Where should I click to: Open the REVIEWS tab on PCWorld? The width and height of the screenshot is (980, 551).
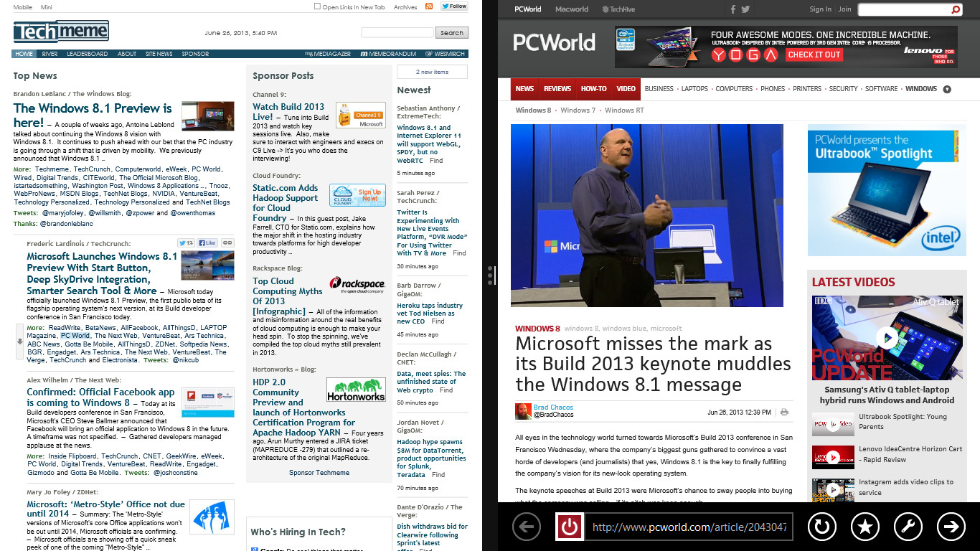(557, 89)
